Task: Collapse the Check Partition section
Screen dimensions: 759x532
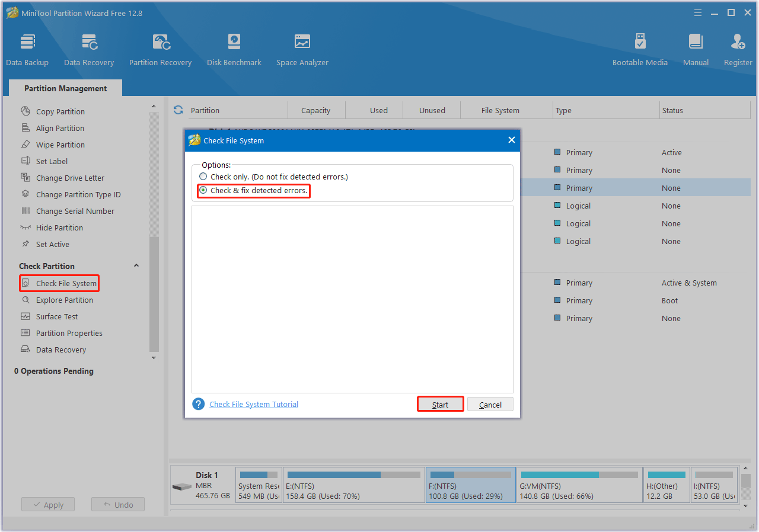Action: (136, 265)
